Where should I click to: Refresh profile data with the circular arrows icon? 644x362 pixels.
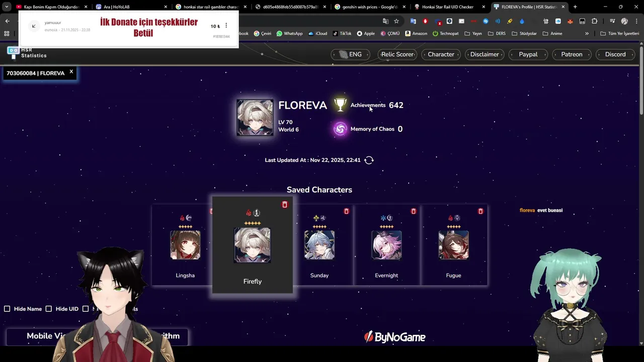(369, 160)
